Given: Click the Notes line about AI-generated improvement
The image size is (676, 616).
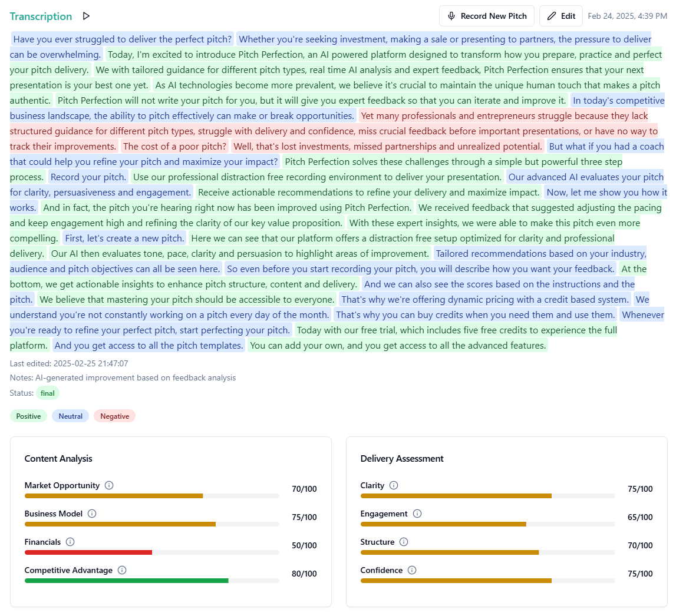Looking at the screenshot, I should (x=123, y=377).
